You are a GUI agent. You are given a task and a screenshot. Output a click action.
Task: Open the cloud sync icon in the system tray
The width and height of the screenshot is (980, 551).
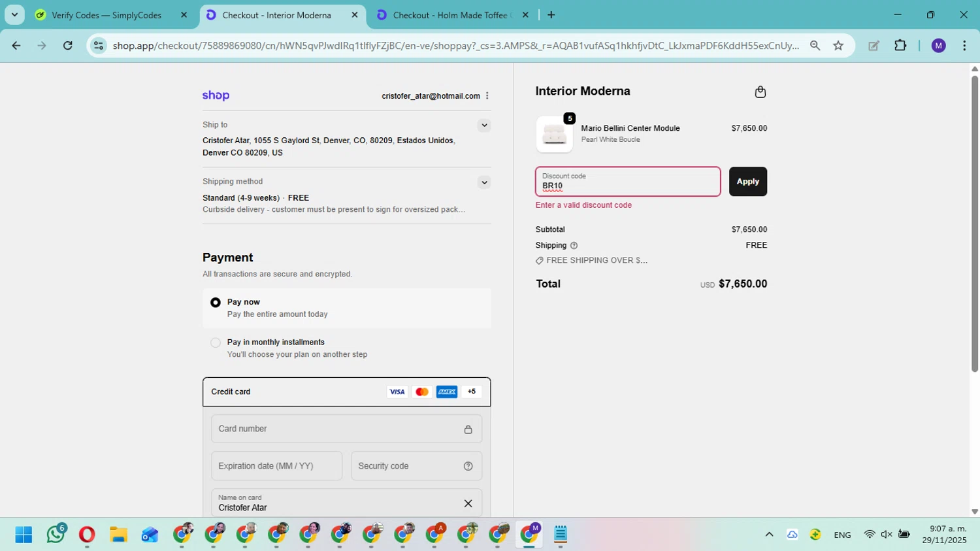point(792,535)
